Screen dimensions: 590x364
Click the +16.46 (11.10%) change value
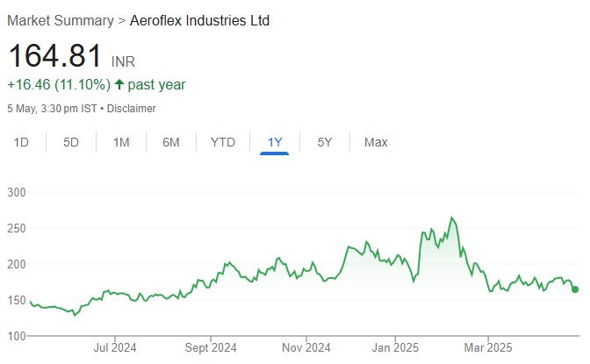pyautogui.click(x=59, y=85)
